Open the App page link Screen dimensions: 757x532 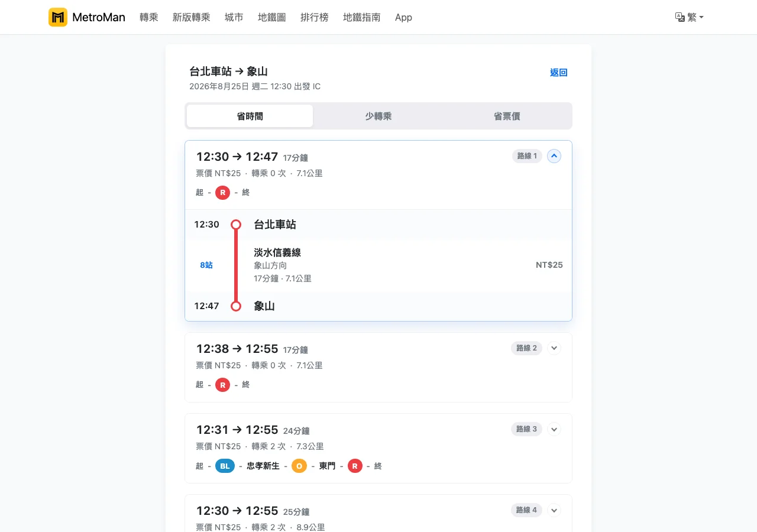coord(403,17)
